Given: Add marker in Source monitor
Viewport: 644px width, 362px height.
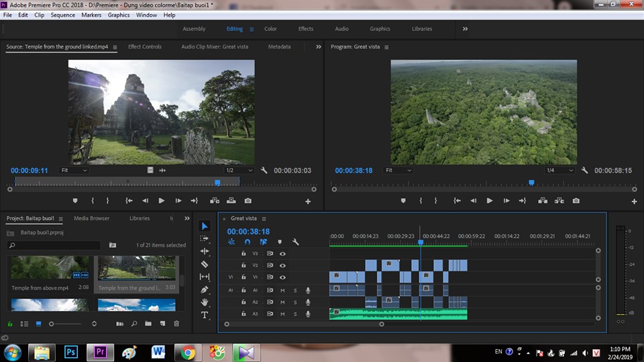Looking at the screenshot, I should (x=75, y=201).
